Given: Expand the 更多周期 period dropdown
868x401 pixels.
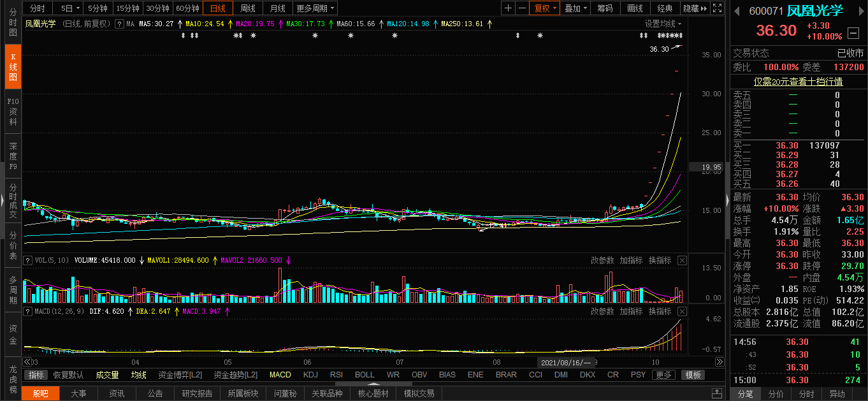Looking at the screenshot, I should pos(315,8).
